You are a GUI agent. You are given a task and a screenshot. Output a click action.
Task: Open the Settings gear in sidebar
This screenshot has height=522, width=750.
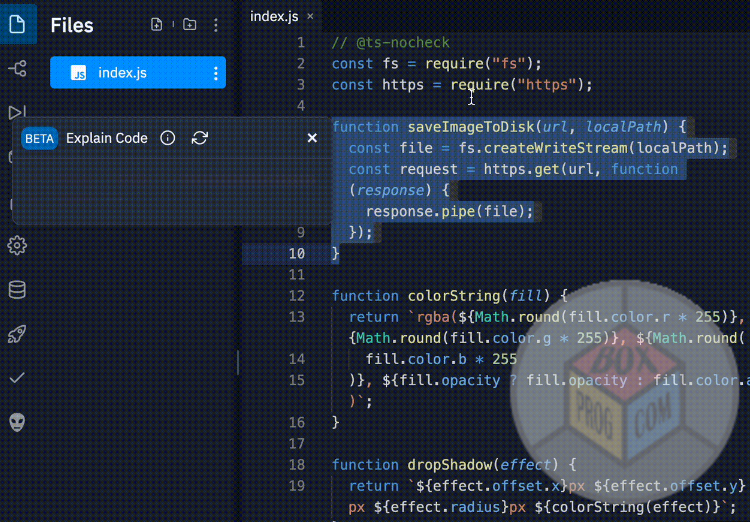(x=17, y=245)
